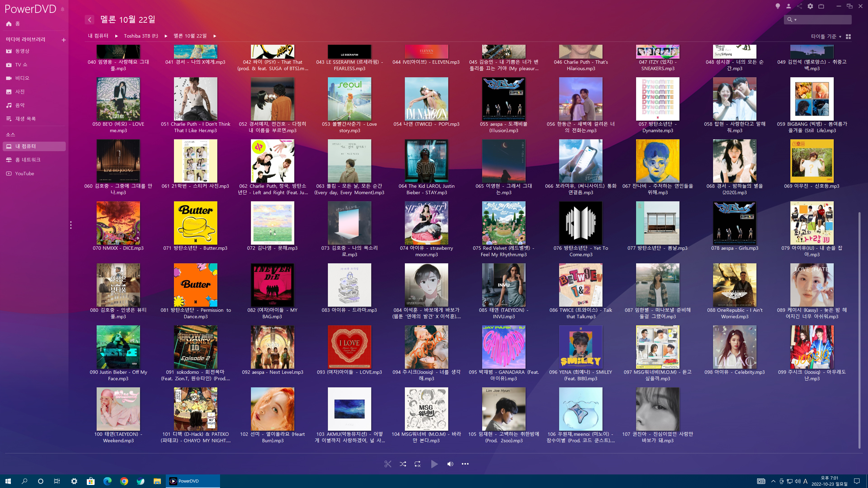Screen dimensions: 868x488
Task: Go to 홈 in sidebar
Action: (x=17, y=23)
